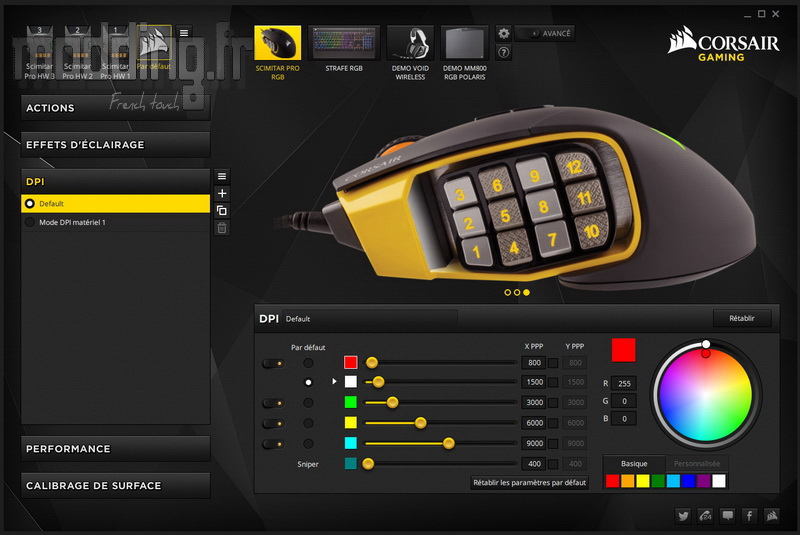Screen dimensions: 800x535
Task: Select the Default DPI mode row
Action: coord(115,203)
